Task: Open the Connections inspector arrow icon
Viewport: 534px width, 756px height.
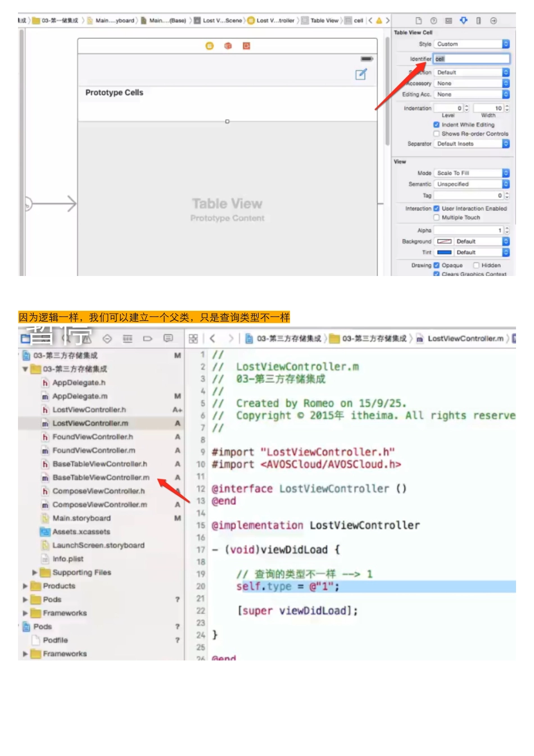Action: tap(493, 21)
